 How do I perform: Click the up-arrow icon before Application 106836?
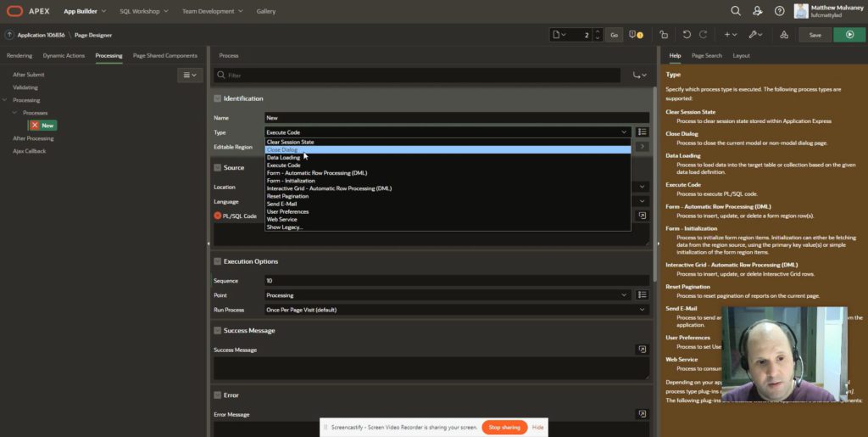click(9, 35)
